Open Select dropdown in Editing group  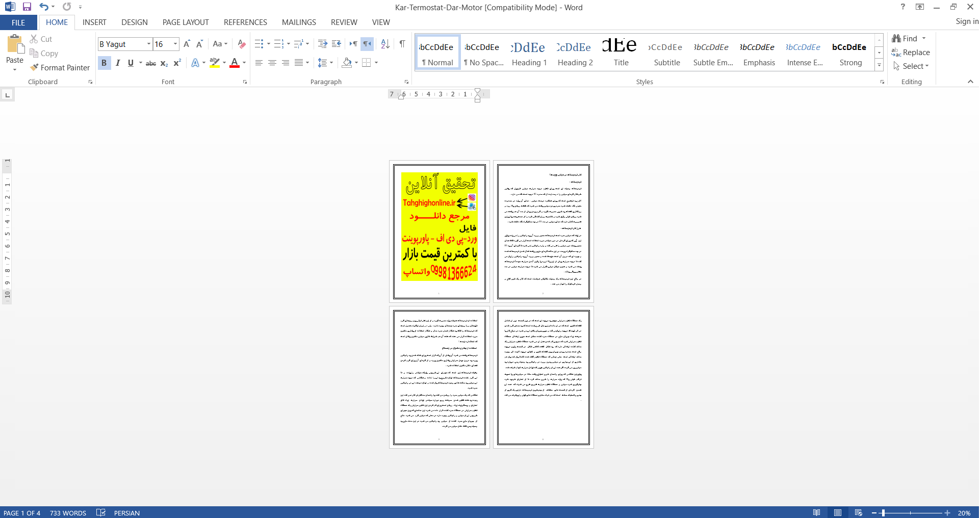coord(912,66)
